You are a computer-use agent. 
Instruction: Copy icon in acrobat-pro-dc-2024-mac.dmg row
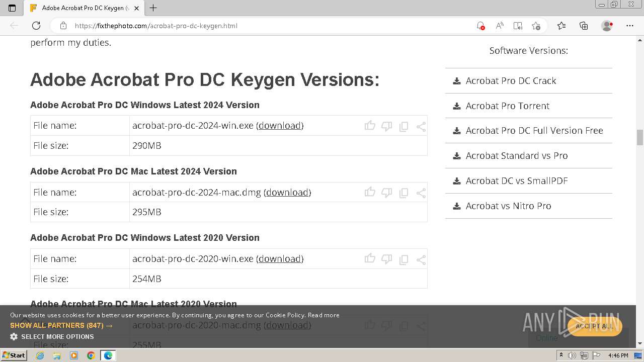click(404, 193)
